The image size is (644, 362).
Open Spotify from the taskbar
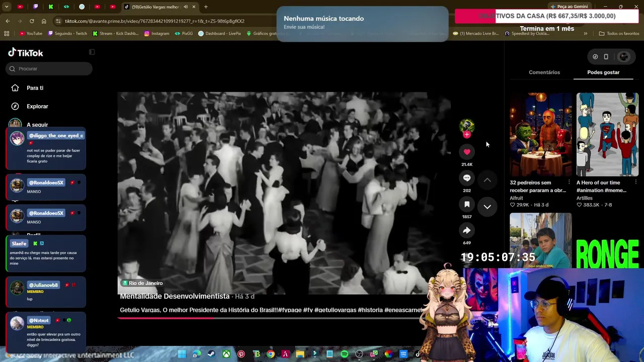pyautogui.click(x=344, y=354)
